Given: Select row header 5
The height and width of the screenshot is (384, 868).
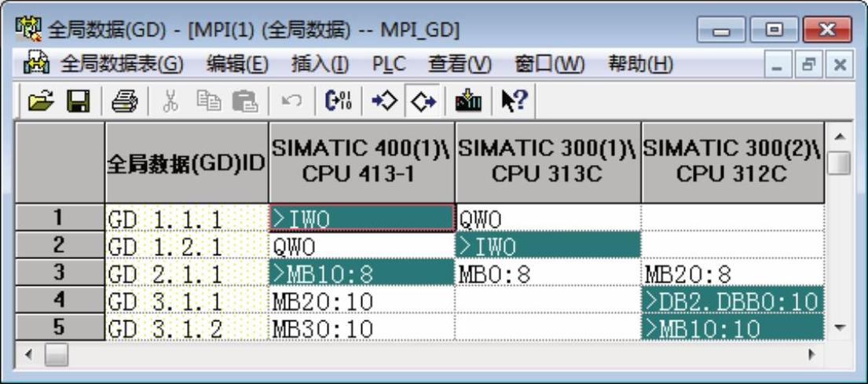Looking at the screenshot, I should click(60, 327).
